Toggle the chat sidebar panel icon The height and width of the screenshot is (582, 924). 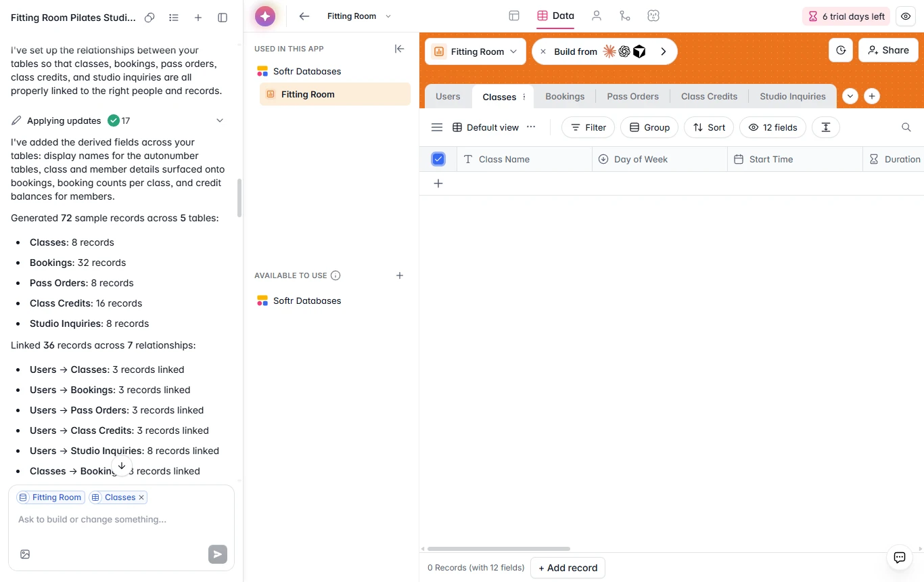(x=223, y=18)
